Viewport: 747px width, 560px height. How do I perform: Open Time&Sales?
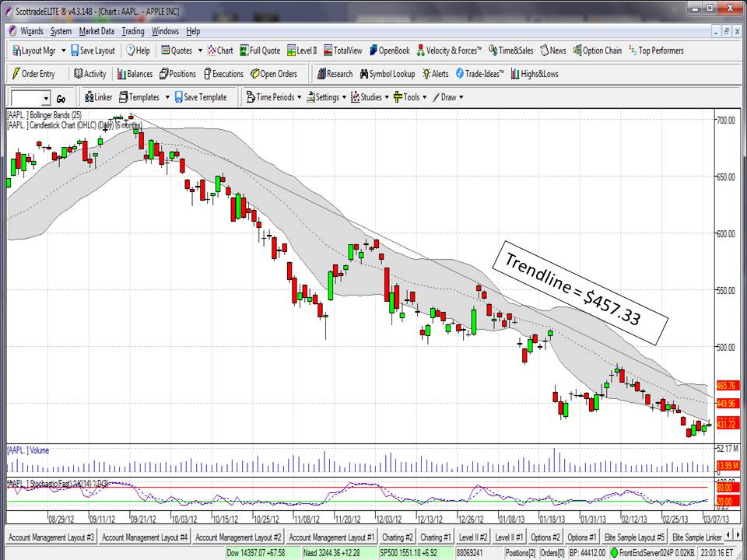(x=512, y=50)
